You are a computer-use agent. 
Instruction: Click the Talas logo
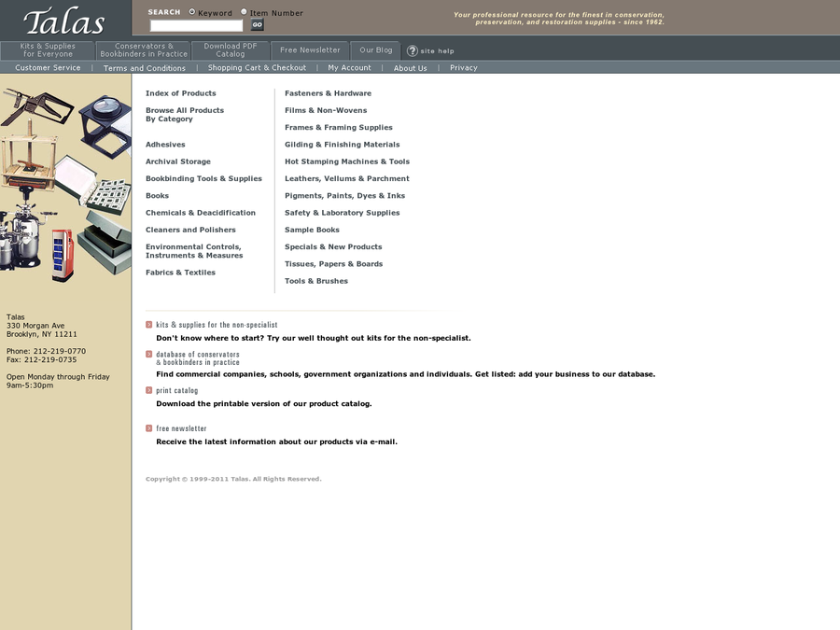[x=63, y=21]
